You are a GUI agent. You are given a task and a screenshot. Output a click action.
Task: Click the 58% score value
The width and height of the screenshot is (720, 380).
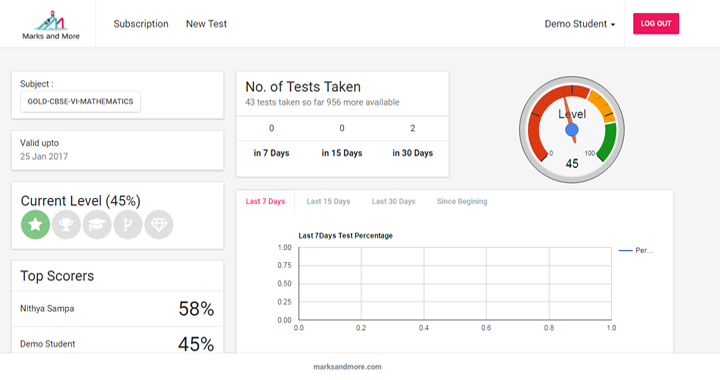coord(196,309)
